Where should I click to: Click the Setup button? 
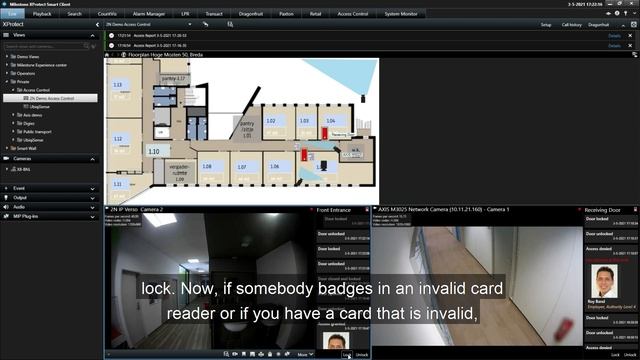tap(546, 25)
